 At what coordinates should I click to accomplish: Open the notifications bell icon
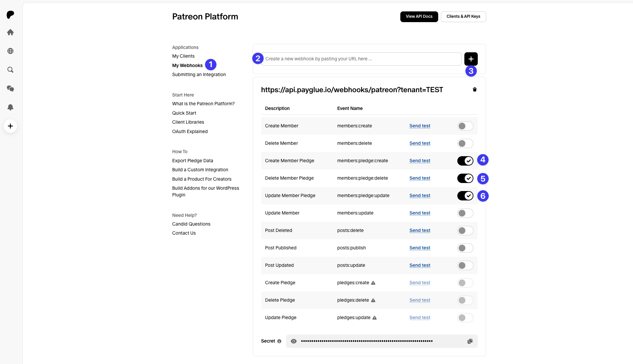[10, 107]
